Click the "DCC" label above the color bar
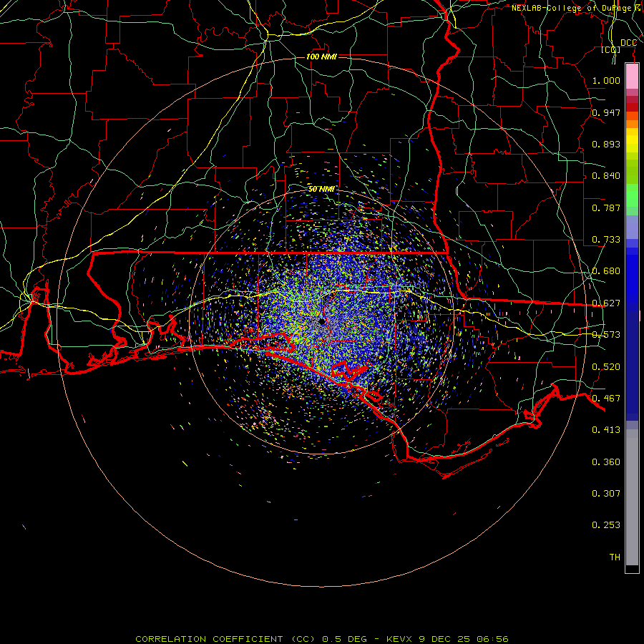 (628, 42)
